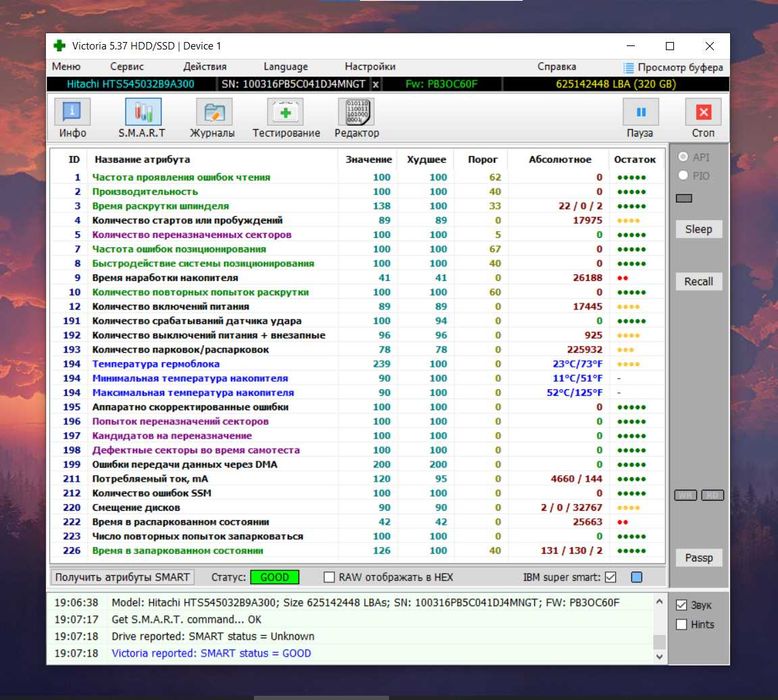This screenshot has width=778, height=700.
Task: Open the Настройки menu
Action: pos(370,66)
